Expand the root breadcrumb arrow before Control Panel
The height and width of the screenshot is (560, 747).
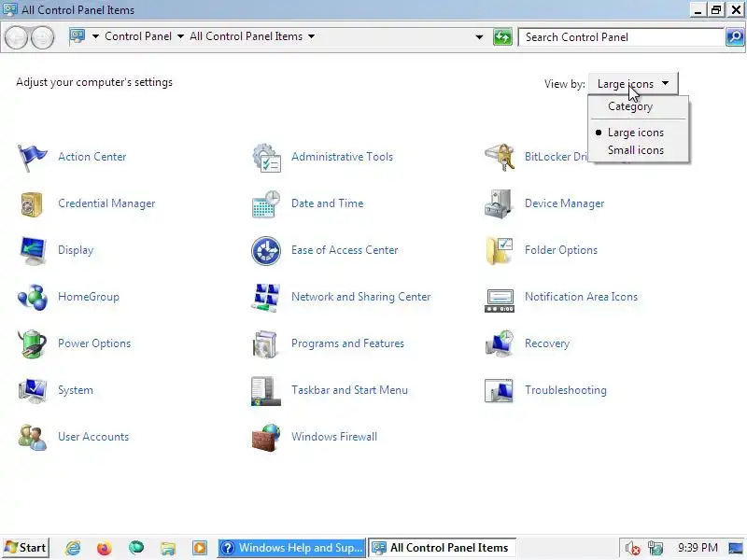click(95, 36)
